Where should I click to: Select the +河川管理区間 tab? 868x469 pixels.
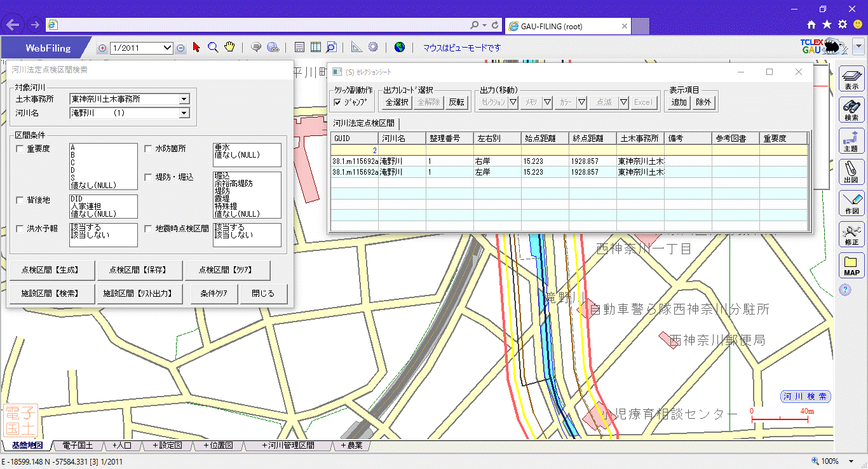tap(288, 445)
